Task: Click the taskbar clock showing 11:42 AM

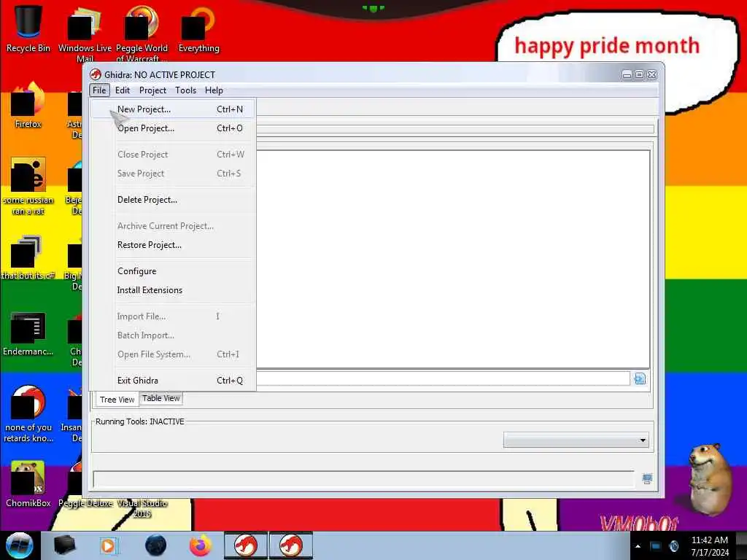Action: click(709, 546)
